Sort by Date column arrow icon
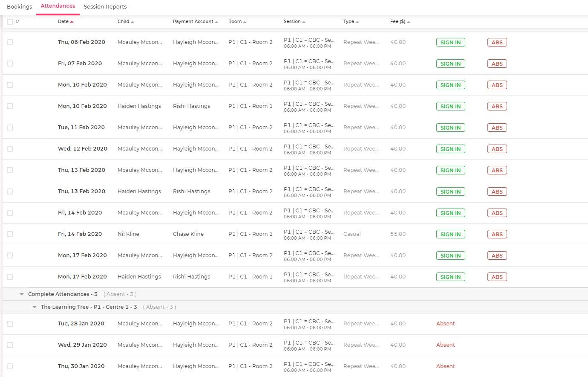Image resolution: width=588 pixels, height=377 pixels. (x=72, y=22)
